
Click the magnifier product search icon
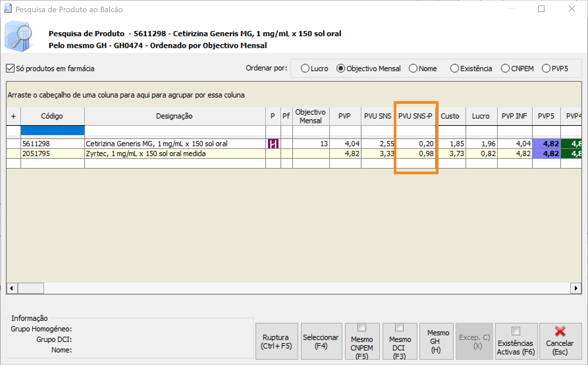(x=19, y=37)
